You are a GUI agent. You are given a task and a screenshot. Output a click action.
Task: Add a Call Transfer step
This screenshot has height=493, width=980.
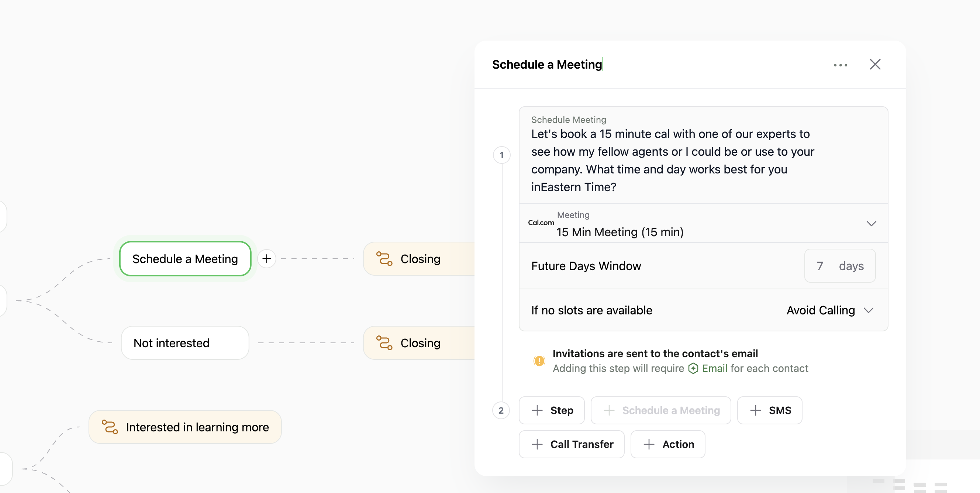[572, 444]
